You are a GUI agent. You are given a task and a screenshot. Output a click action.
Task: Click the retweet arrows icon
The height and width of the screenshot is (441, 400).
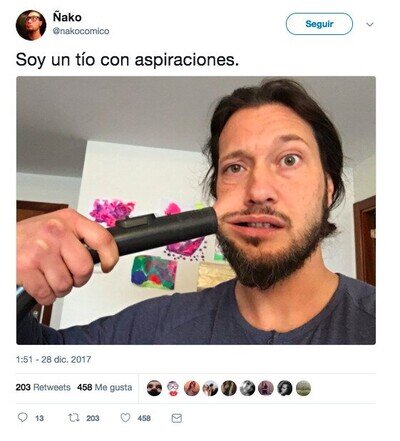point(74,418)
